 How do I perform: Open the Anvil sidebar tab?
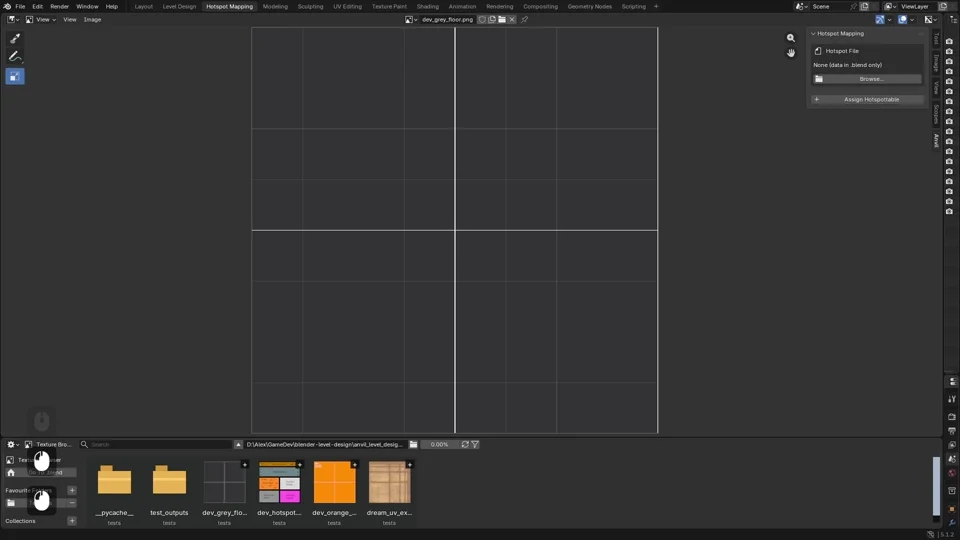(x=936, y=140)
